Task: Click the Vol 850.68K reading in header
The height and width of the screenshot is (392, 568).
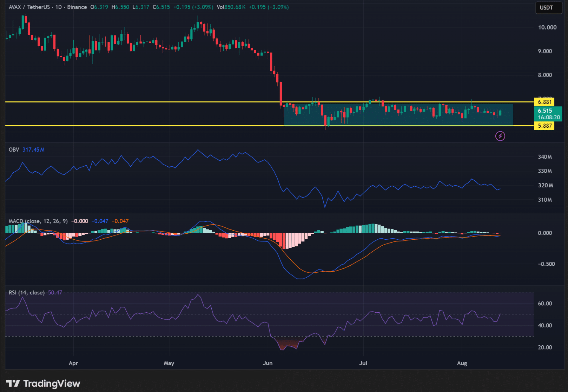Action: pyautogui.click(x=231, y=7)
